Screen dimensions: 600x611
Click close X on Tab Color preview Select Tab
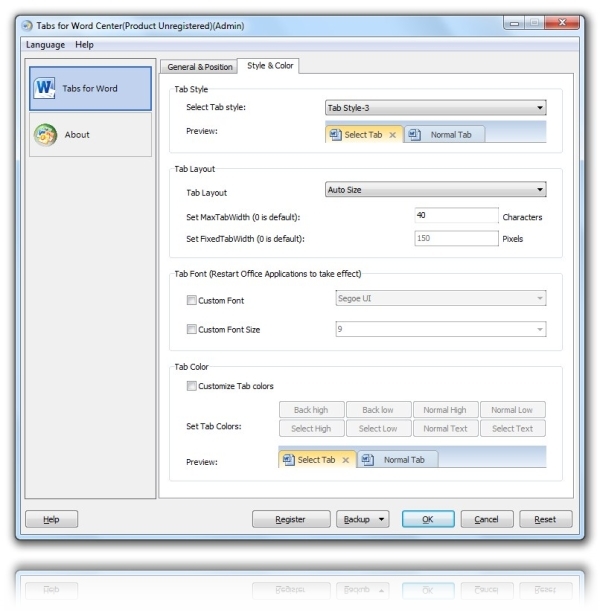click(x=345, y=460)
